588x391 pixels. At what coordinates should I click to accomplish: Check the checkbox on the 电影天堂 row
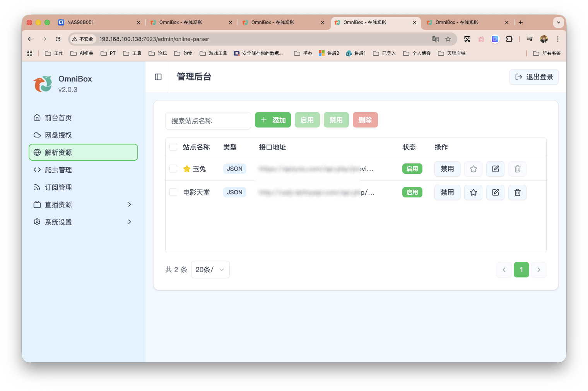point(173,192)
